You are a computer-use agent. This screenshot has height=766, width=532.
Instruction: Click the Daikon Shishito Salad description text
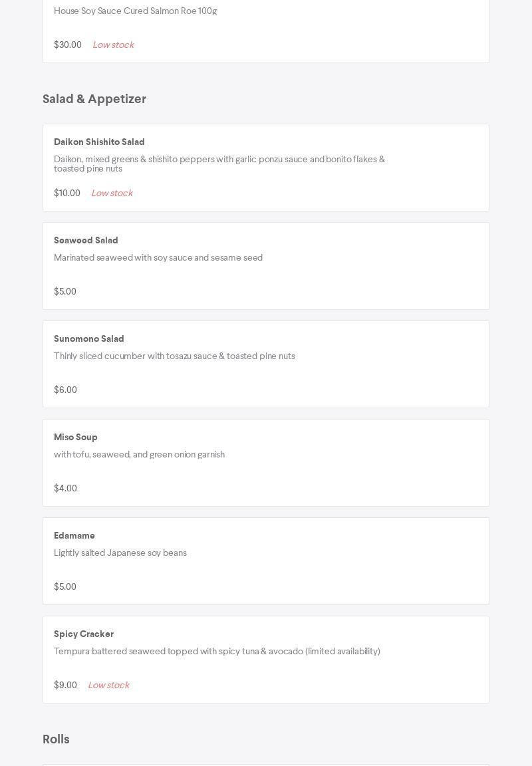pyautogui.click(x=219, y=164)
